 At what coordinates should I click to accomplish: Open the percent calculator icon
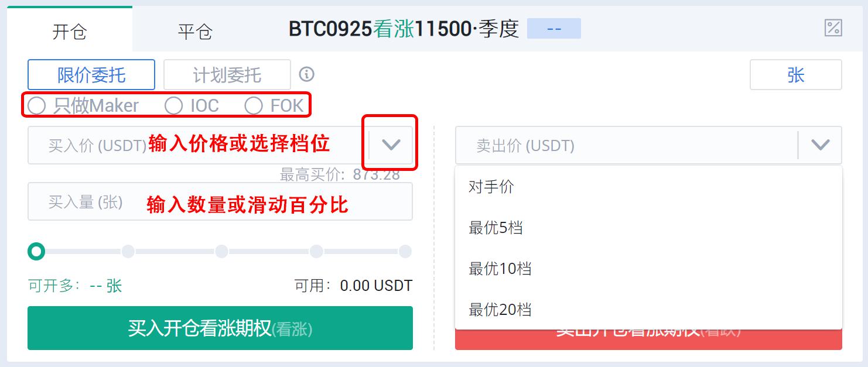coord(833,28)
